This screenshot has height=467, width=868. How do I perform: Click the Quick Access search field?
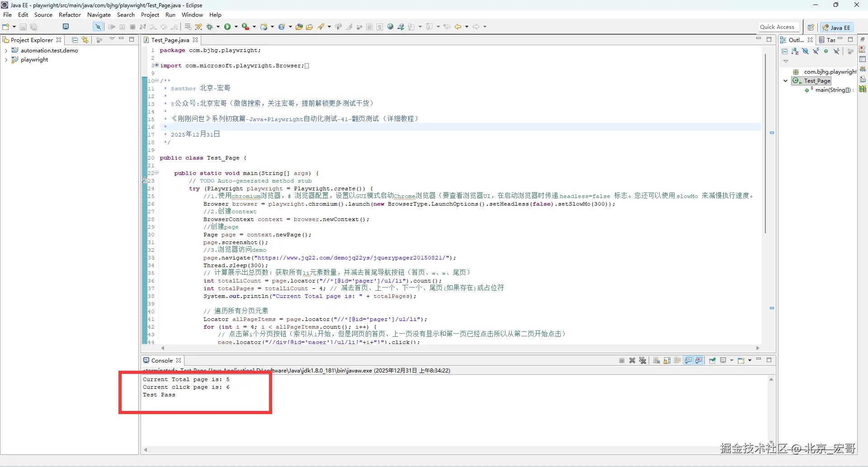click(x=780, y=27)
